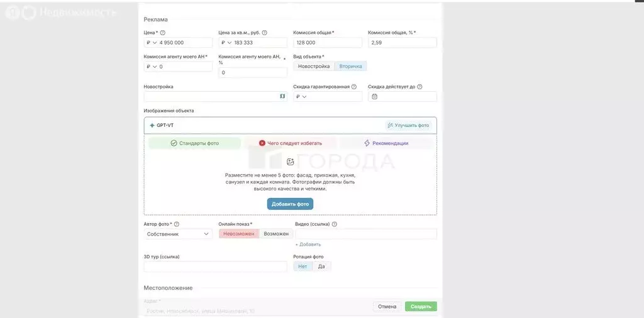The height and width of the screenshot is (318, 644).
Task: Open currency dropdown in Цена field
Action: click(152, 43)
